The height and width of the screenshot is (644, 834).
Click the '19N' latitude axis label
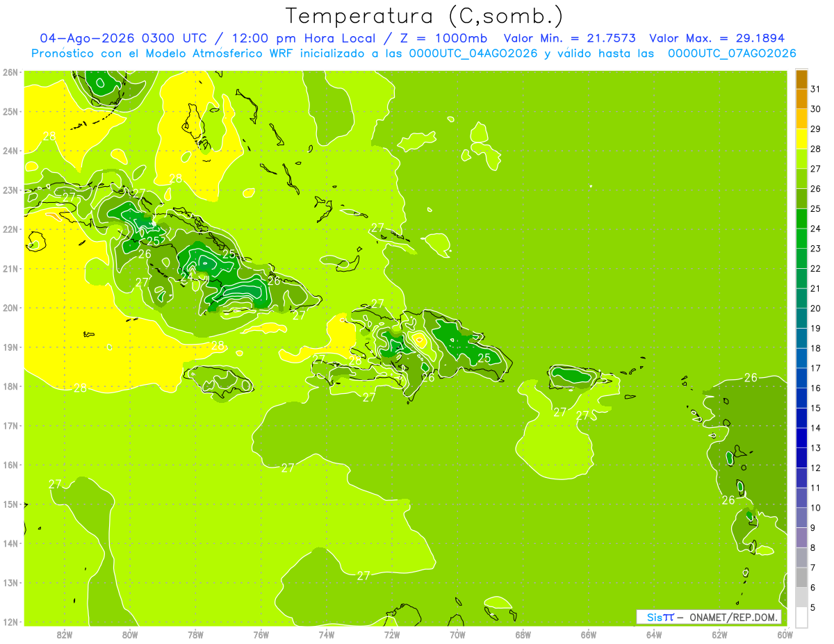[10, 347]
